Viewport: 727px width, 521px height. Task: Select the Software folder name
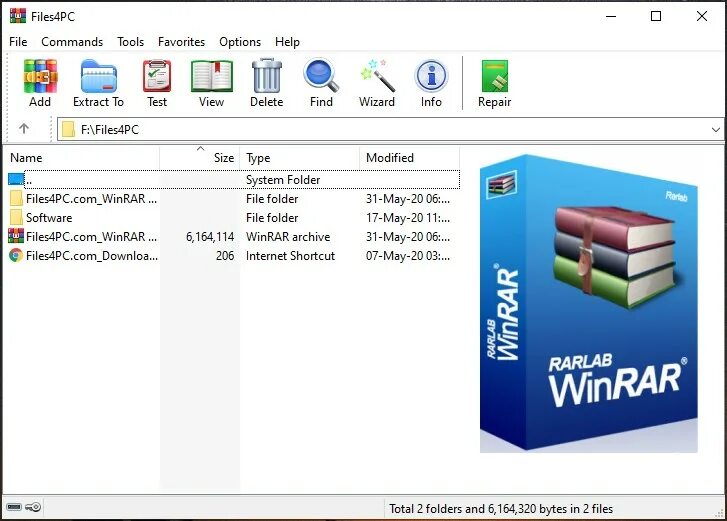tap(49, 217)
